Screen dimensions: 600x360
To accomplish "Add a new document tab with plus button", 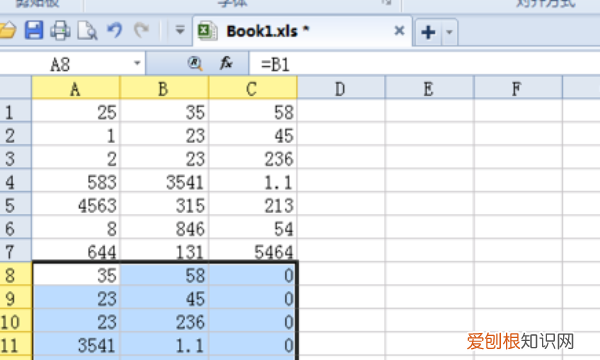I will [428, 32].
